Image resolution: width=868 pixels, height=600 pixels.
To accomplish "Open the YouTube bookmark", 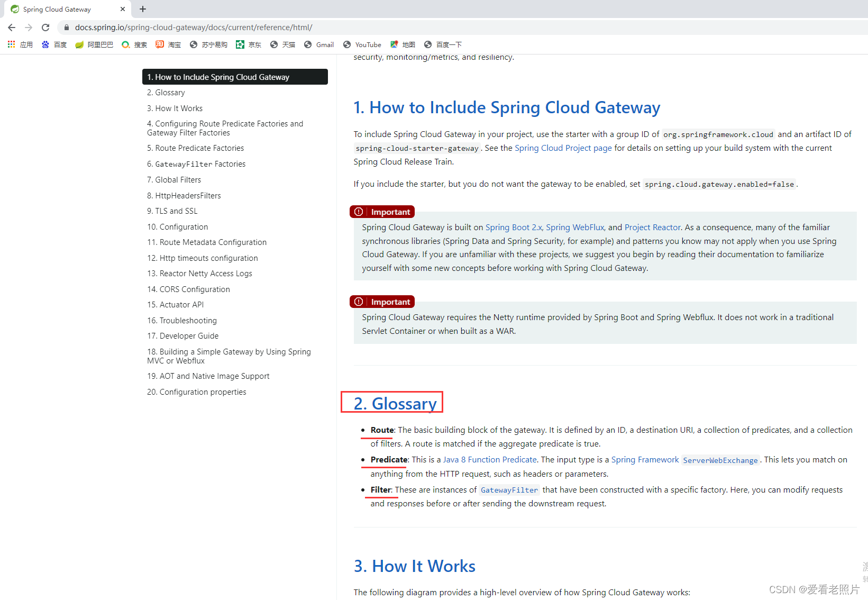I will click(362, 44).
